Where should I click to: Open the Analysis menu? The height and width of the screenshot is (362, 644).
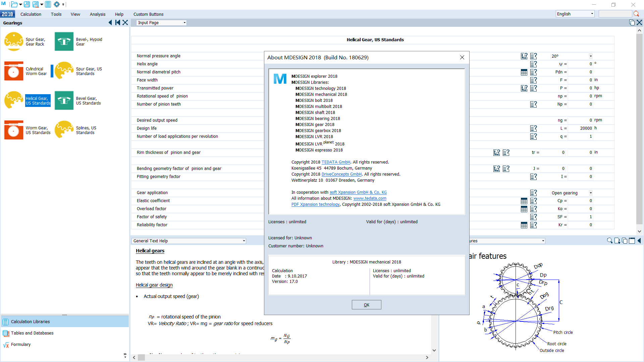click(98, 14)
